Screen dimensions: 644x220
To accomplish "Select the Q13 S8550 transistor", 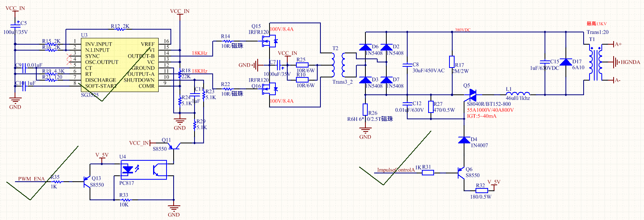I will (86, 182).
